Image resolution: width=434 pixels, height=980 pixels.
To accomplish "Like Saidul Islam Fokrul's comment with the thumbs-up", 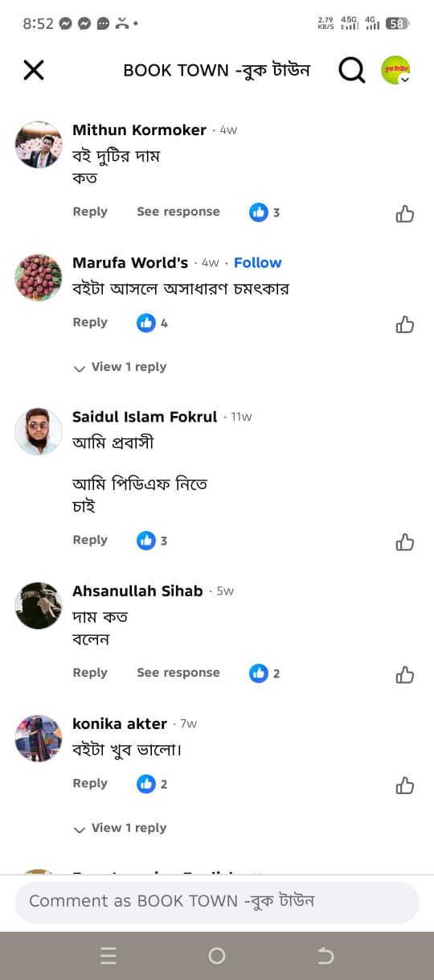I will [x=405, y=542].
